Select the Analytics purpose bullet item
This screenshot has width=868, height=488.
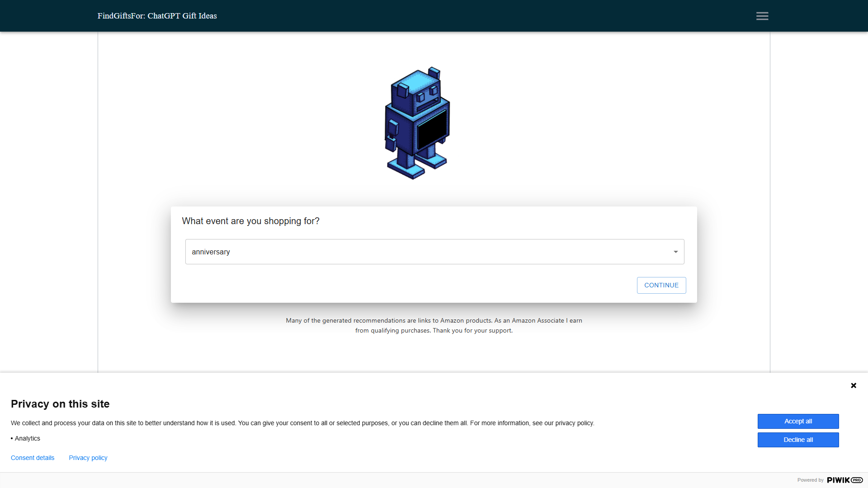pos(26,438)
